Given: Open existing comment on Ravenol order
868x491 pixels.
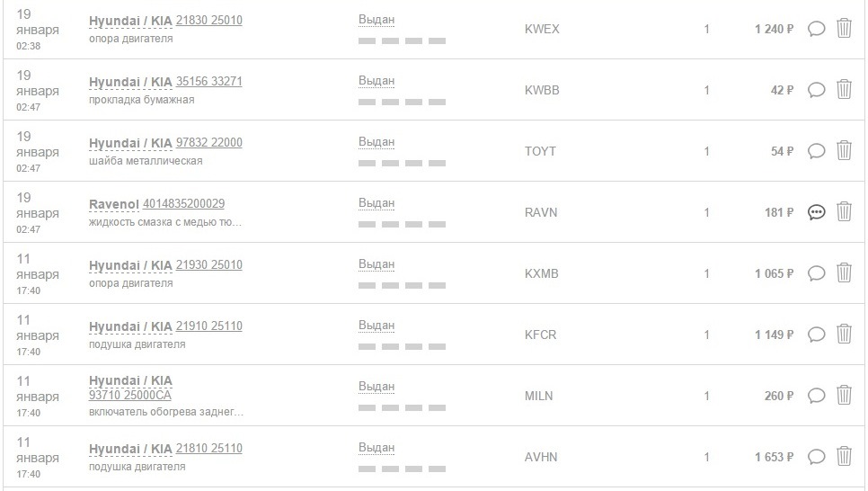Looking at the screenshot, I should coord(816,212).
